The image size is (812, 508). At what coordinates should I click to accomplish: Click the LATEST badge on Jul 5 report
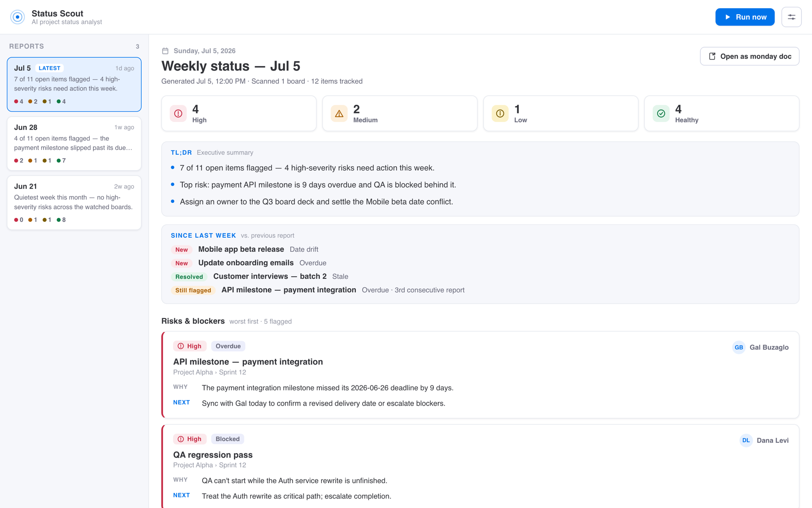(50, 68)
